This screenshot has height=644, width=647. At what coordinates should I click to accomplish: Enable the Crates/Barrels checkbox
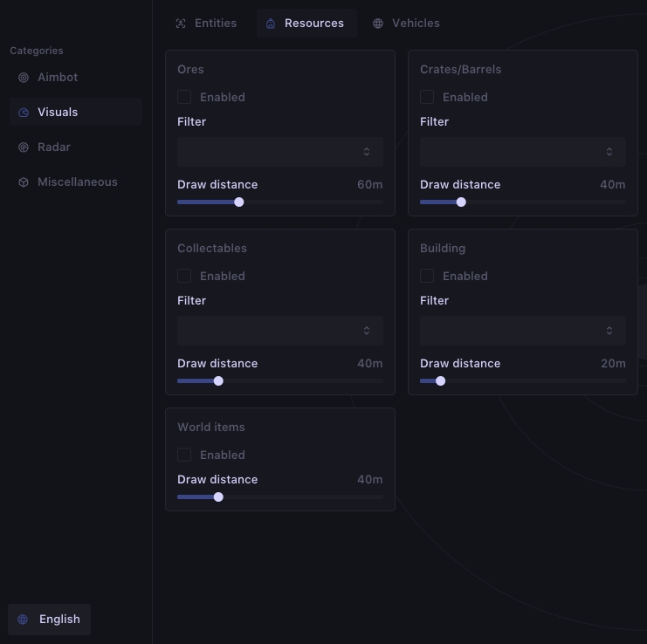pyautogui.click(x=427, y=97)
